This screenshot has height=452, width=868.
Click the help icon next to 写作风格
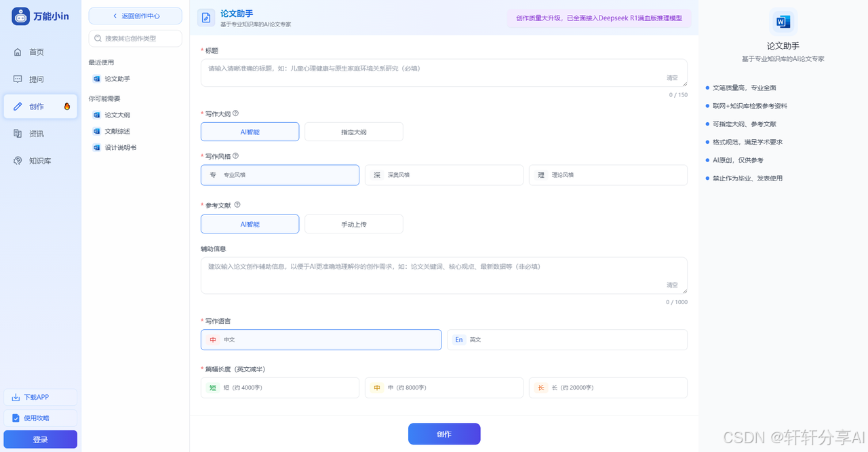[236, 156]
